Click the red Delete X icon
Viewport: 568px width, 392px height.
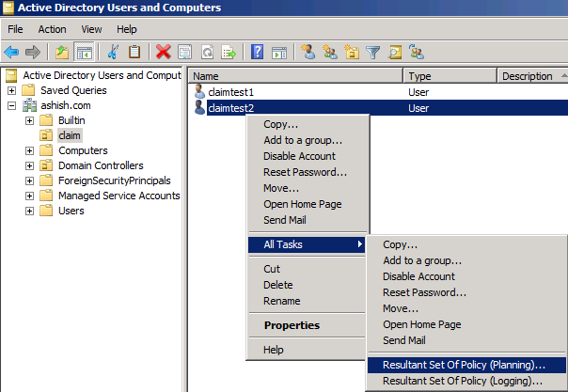coord(163,52)
